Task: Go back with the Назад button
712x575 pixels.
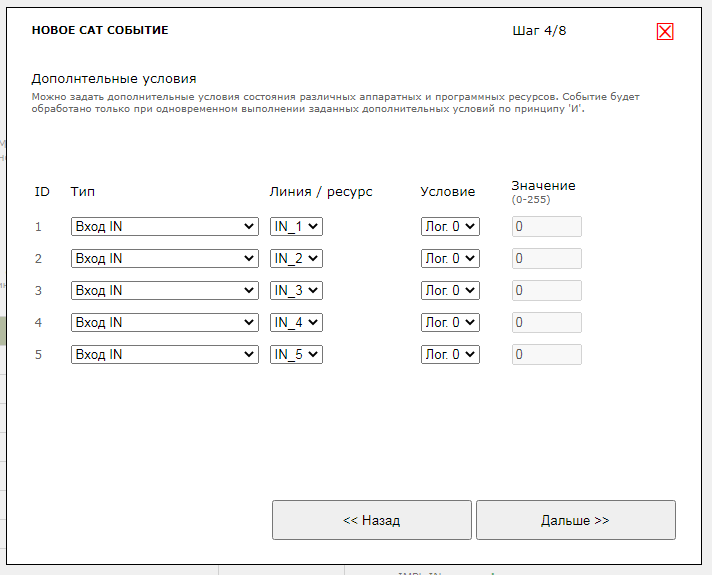Action: point(371,520)
